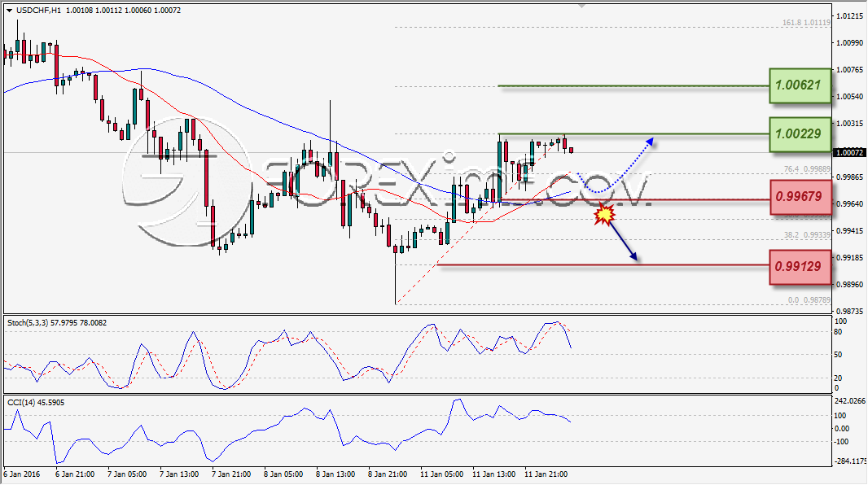Select the green 1.00621 resistance label

[800, 85]
